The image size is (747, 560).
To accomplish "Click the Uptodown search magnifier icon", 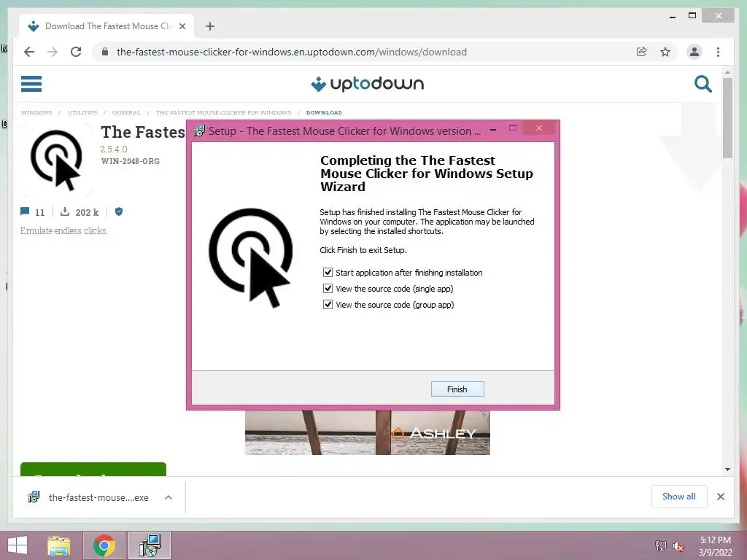I will (x=703, y=84).
